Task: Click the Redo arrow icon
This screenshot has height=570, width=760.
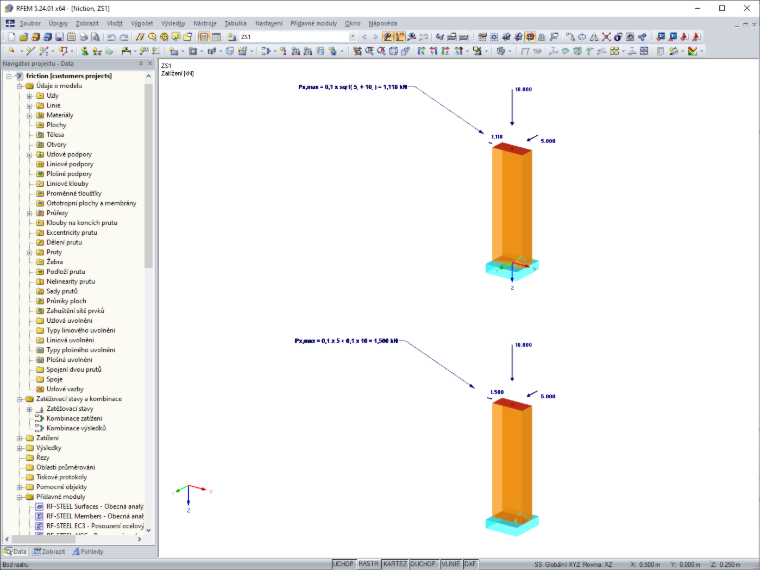Action: pyautogui.click(x=124, y=37)
